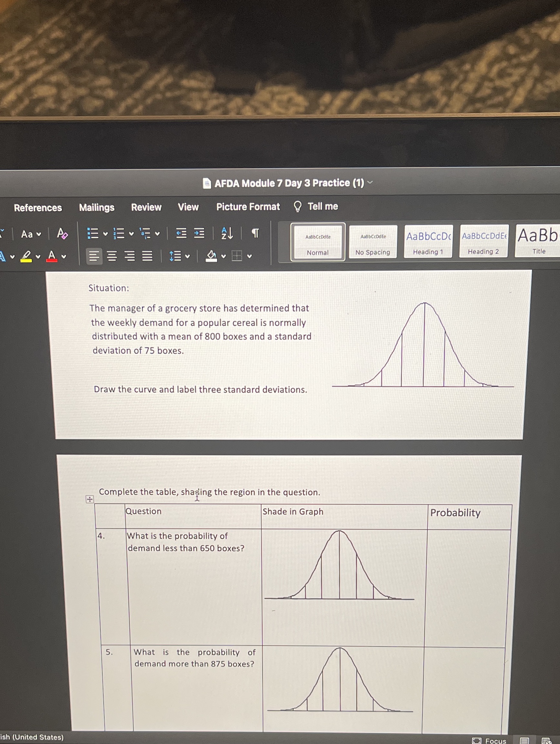Switch to Print Layout view
This screenshot has height=744, width=560.
(524, 740)
